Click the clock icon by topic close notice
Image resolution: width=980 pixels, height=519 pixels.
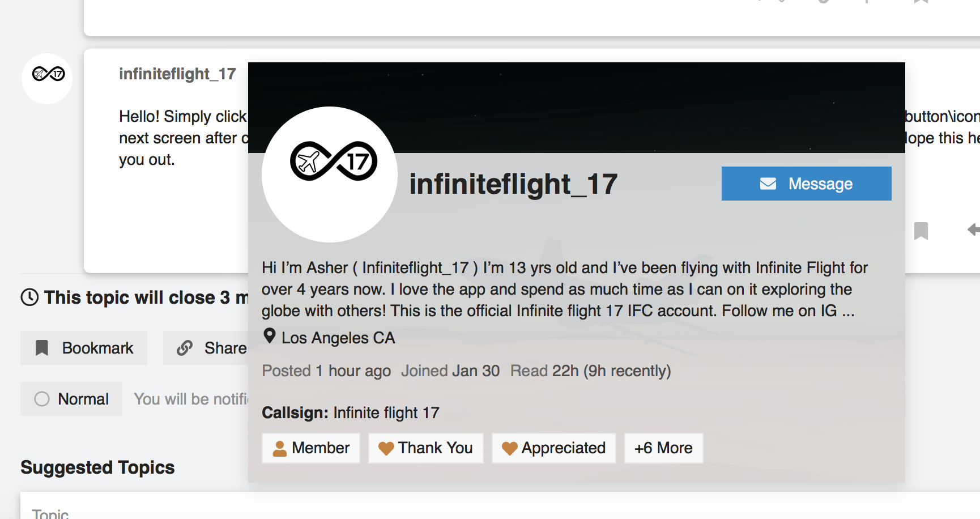tap(29, 297)
